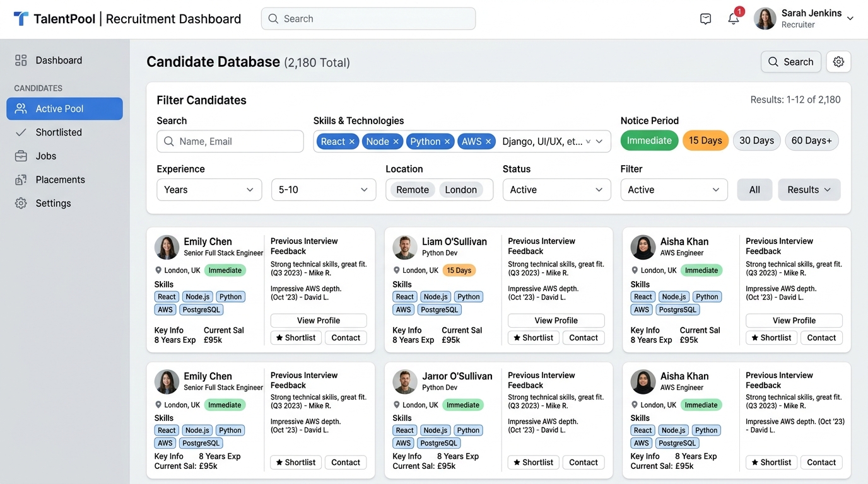Open Sarah Jenkins profile photo
This screenshot has height=484, width=868.
(765, 18)
